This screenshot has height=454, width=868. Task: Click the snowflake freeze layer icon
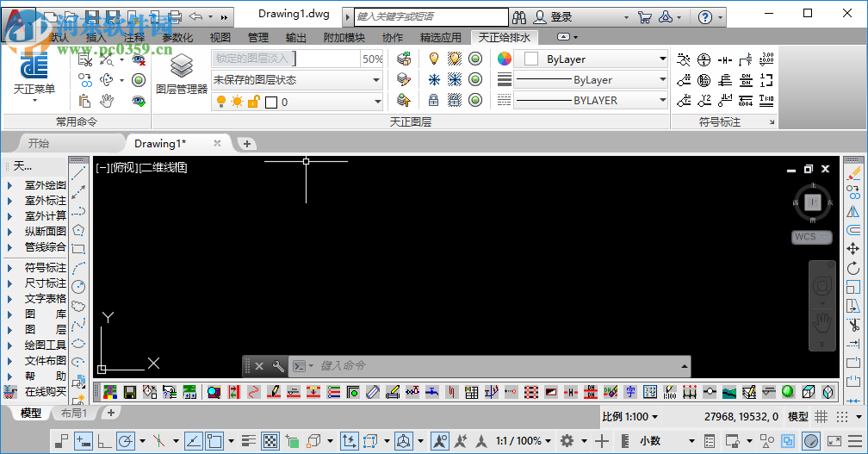pyautogui.click(x=434, y=80)
